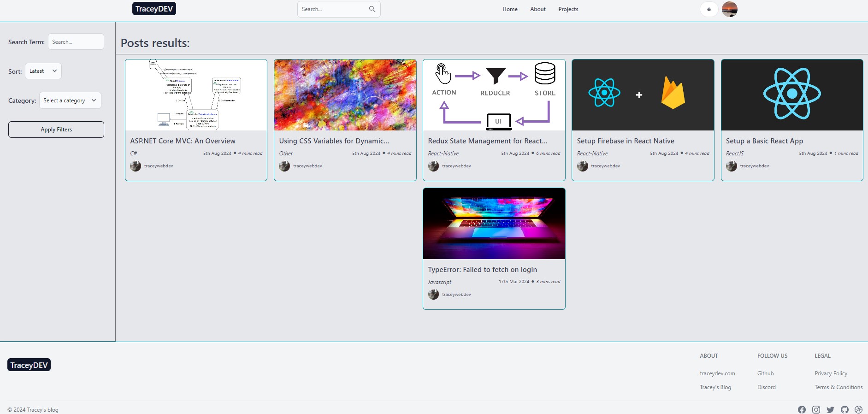Open the Redux State Management post thumbnail
This screenshot has height=414, width=868.
click(x=494, y=95)
